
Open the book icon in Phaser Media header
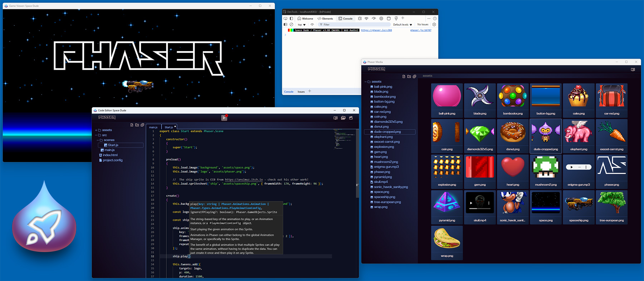633,70
